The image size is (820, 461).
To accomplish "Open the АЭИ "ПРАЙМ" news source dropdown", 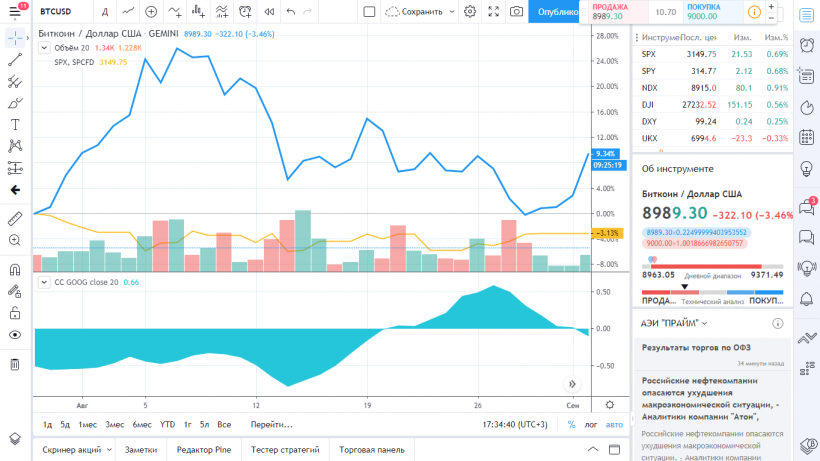I will coord(704,324).
